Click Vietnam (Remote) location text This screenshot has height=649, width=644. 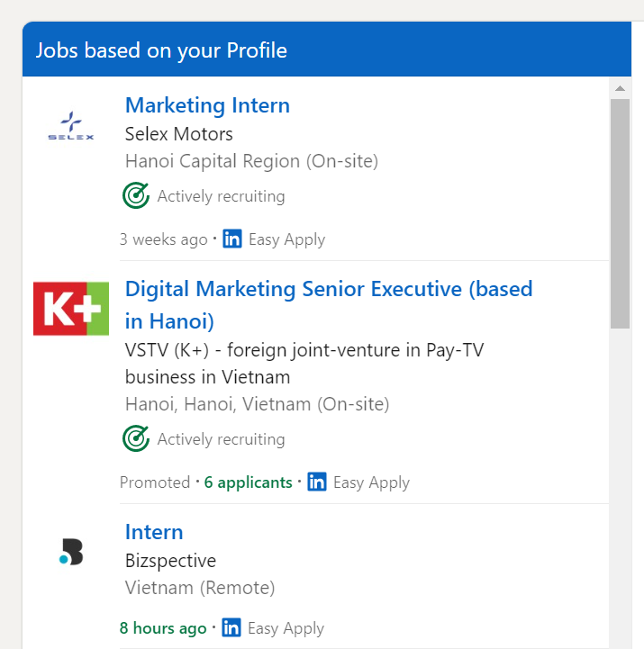200,588
